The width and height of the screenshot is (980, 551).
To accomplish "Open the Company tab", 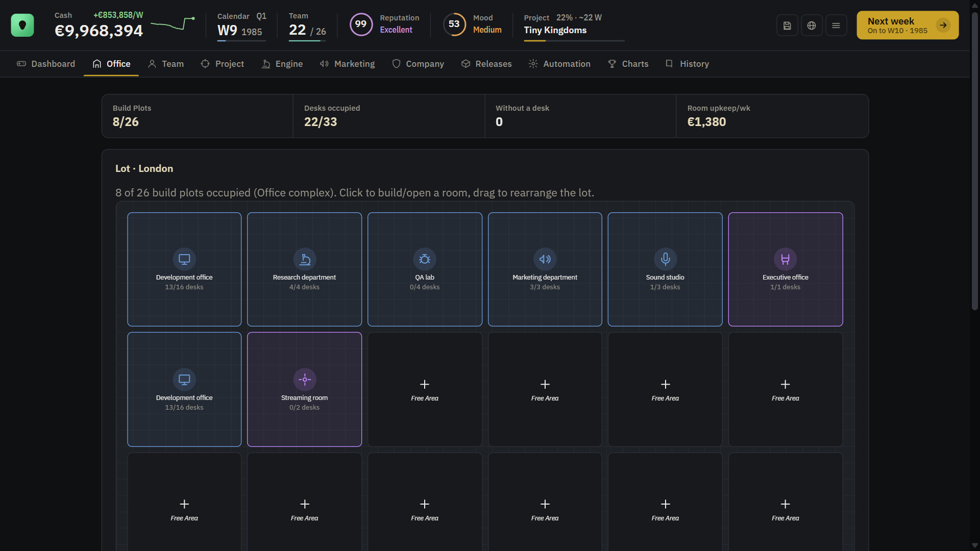I will 418,64.
